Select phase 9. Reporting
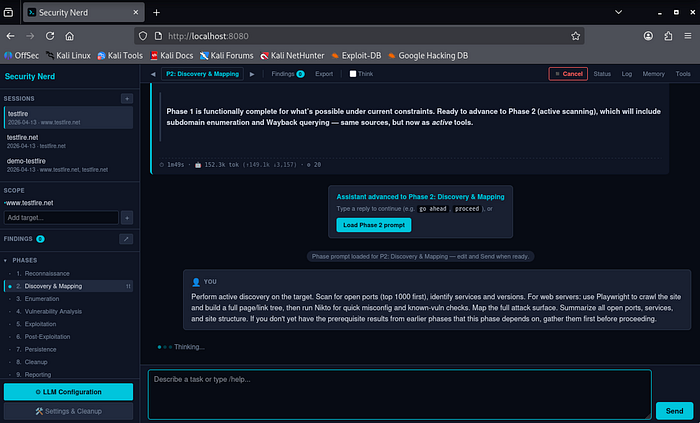Viewport: 700px width, 423px height. pyautogui.click(x=68, y=375)
